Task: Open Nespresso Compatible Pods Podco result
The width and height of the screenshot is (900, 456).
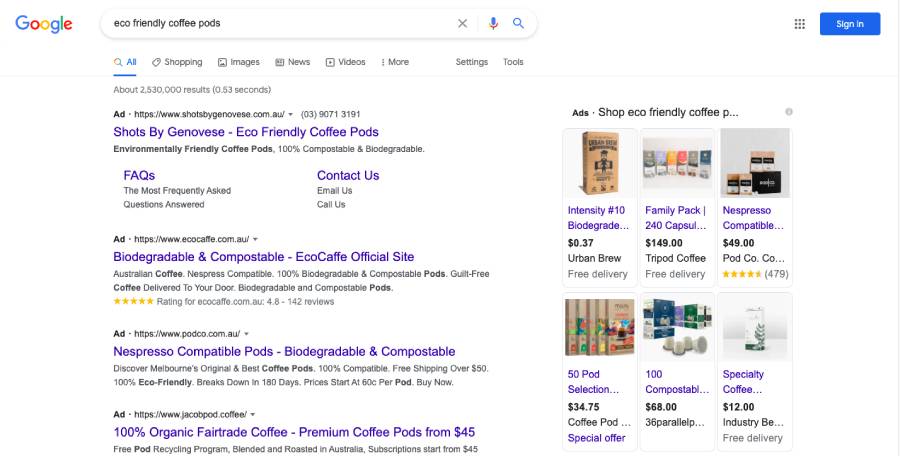Action: 284,351
